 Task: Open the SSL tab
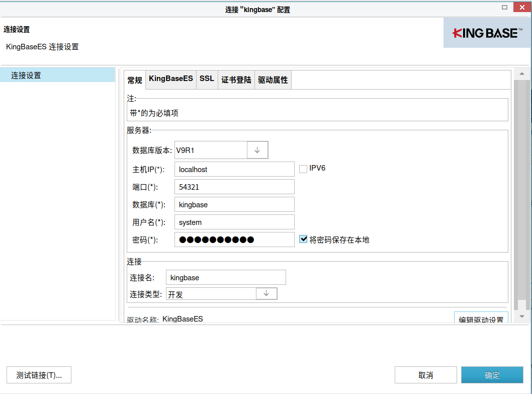(x=207, y=79)
